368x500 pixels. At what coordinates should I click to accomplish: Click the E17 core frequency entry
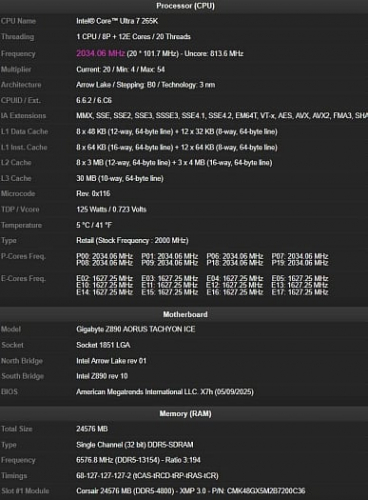pos(300,292)
